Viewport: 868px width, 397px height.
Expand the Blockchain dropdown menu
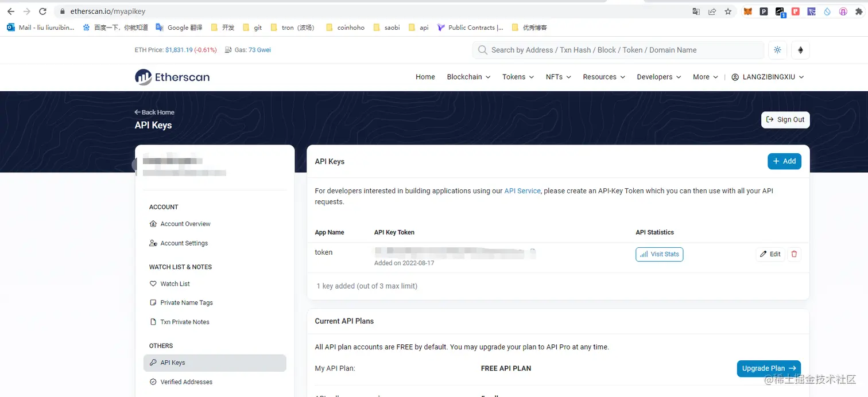tap(468, 77)
